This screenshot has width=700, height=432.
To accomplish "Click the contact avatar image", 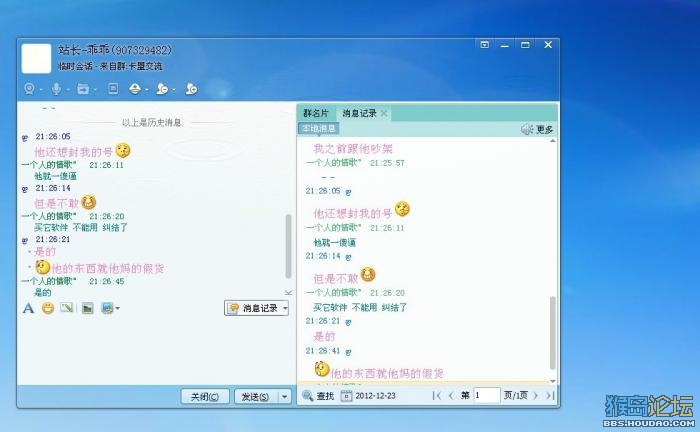I will tap(37, 58).
